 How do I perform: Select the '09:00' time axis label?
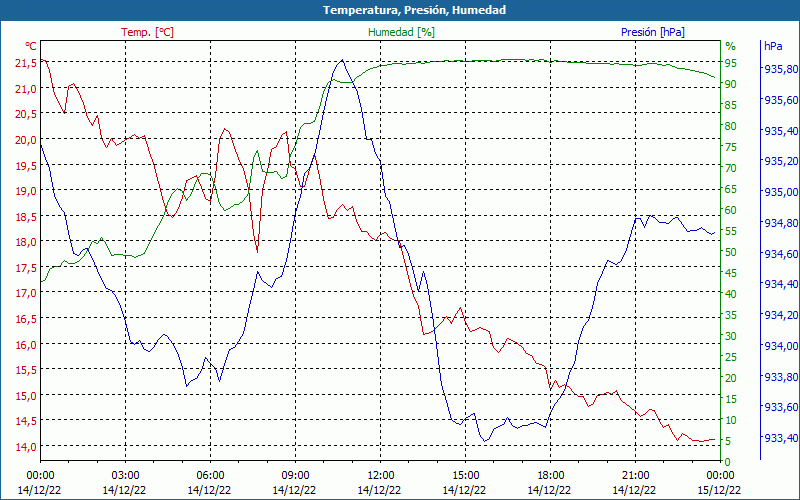click(295, 476)
